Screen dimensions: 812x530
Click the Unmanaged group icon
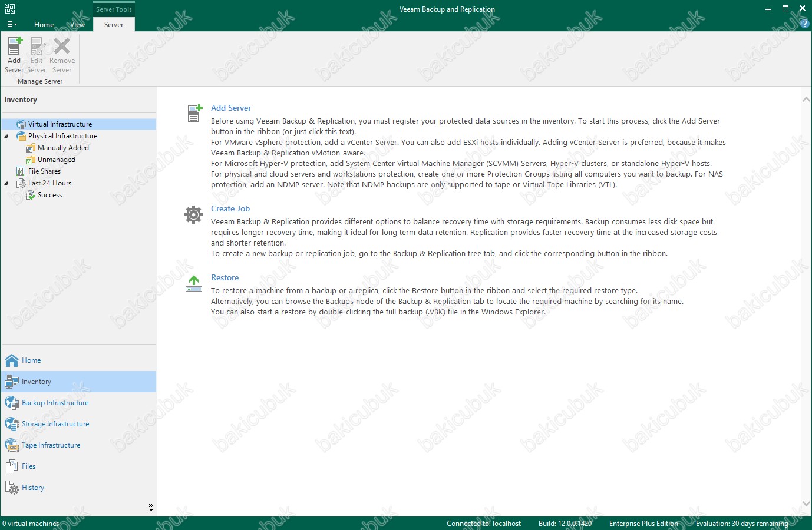(x=31, y=160)
